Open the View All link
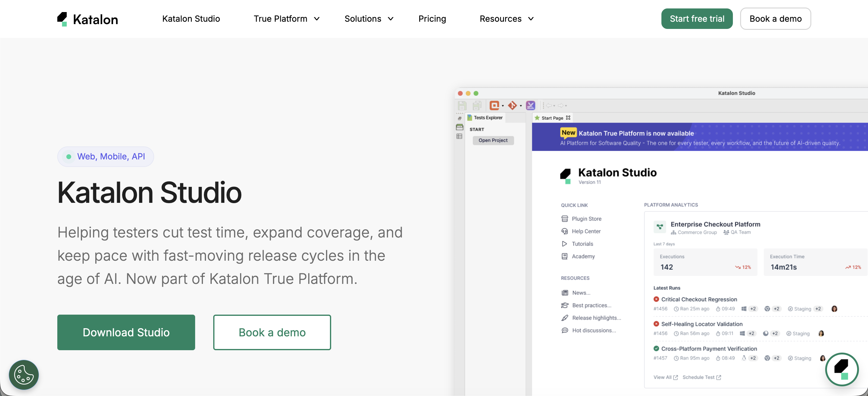This screenshot has height=396, width=868. click(666, 377)
